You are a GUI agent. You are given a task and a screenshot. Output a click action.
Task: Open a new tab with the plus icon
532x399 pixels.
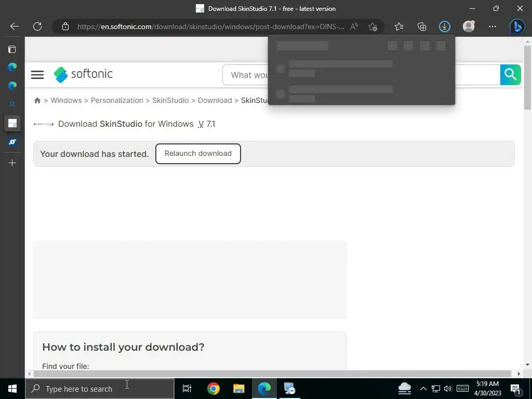pyautogui.click(x=12, y=163)
